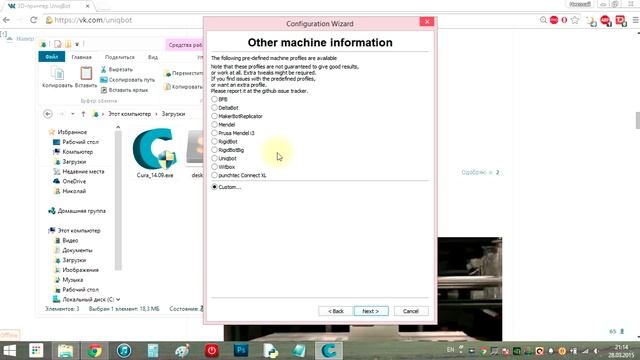Click Вырезать scissors command
The width and height of the screenshot is (640, 360).
(117, 69)
